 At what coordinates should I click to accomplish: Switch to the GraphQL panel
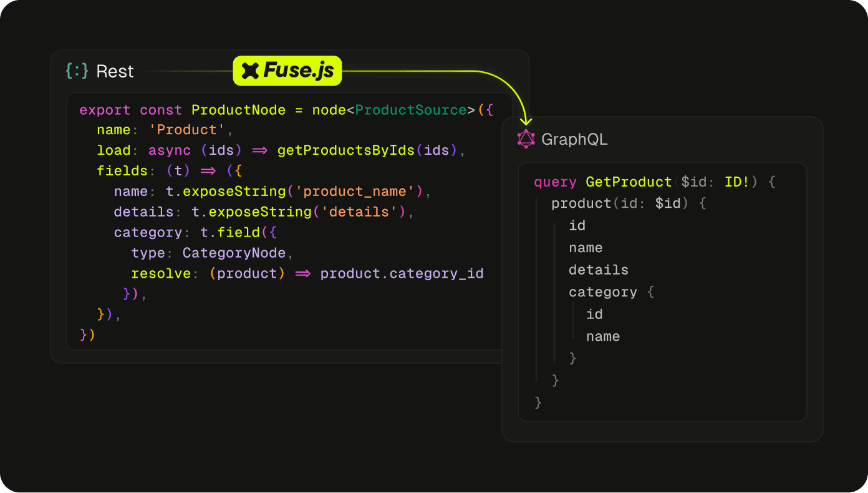575,139
